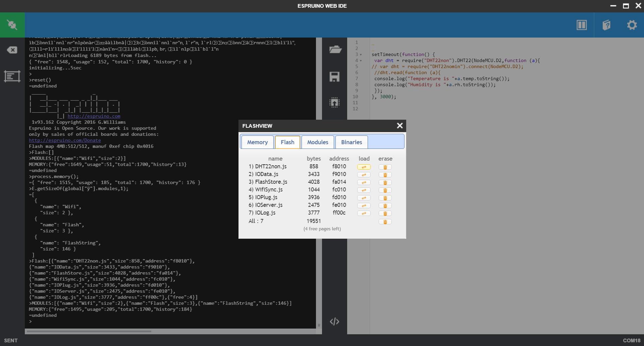Open the Modules tab
644x346 pixels.
pos(317,142)
